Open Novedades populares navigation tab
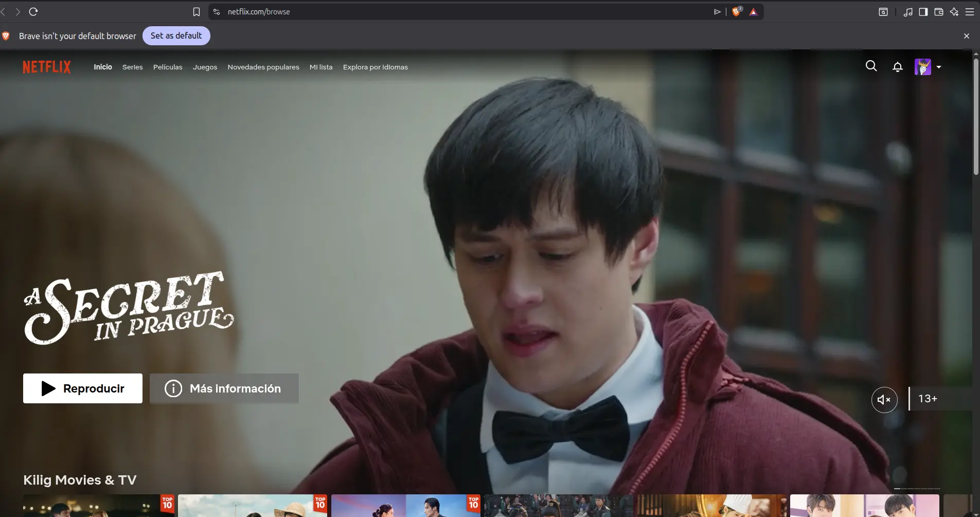 [263, 67]
